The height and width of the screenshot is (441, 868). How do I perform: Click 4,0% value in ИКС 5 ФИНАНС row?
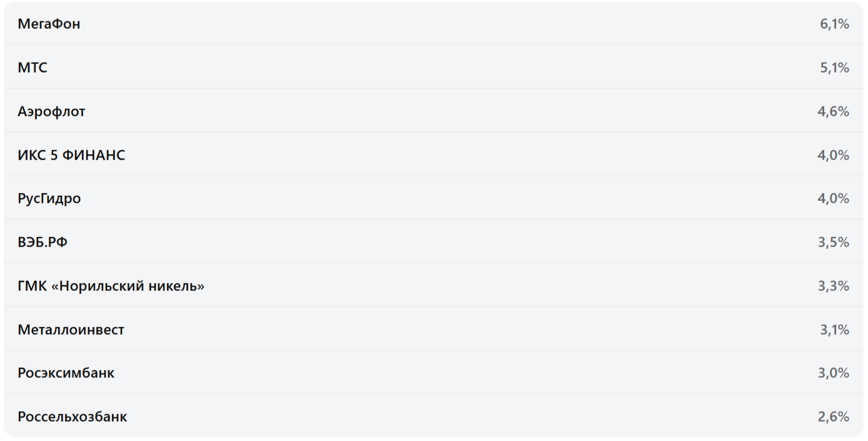[x=833, y=155]
